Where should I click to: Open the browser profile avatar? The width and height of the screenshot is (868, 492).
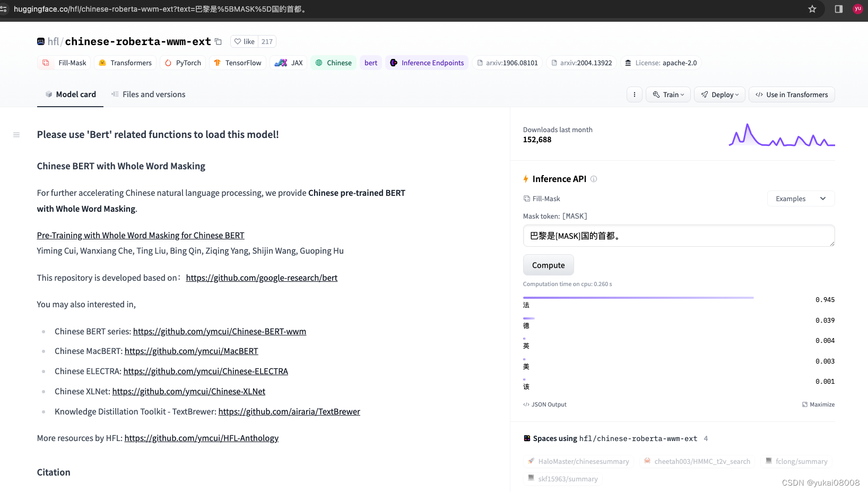(x=858, y=9)
